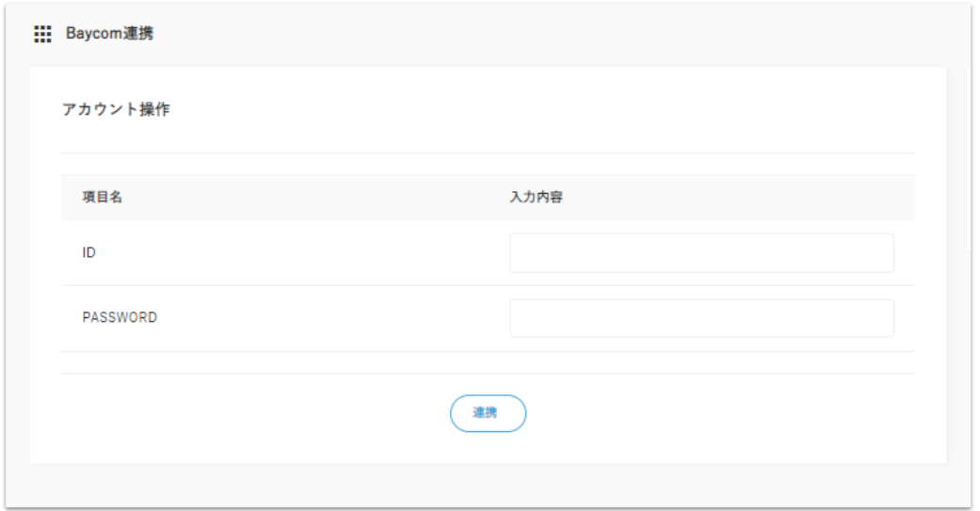Click the PASSWORD row label
The height and width of the screenshot is (511, 980).
click(120, 318)
